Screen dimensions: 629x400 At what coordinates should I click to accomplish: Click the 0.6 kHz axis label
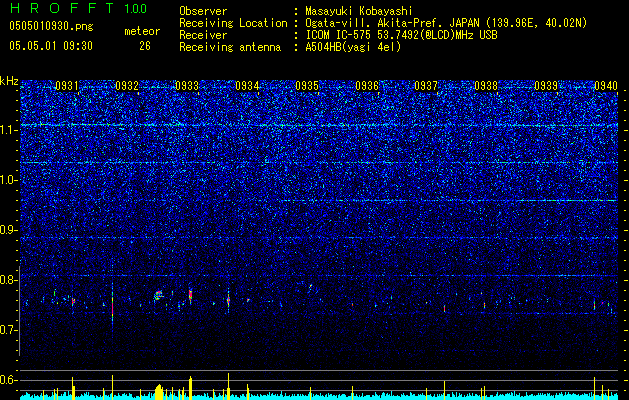pos(9,380)
